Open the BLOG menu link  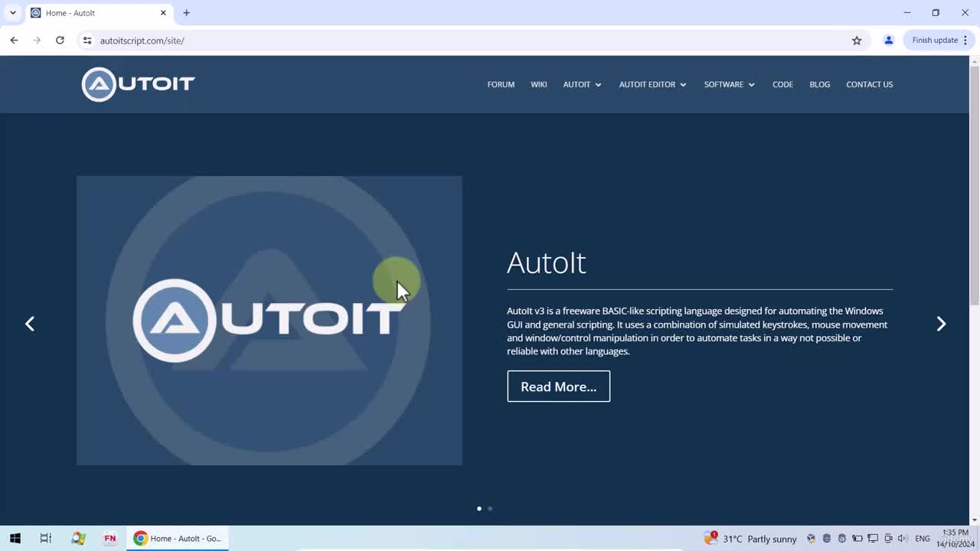[819, 84]
